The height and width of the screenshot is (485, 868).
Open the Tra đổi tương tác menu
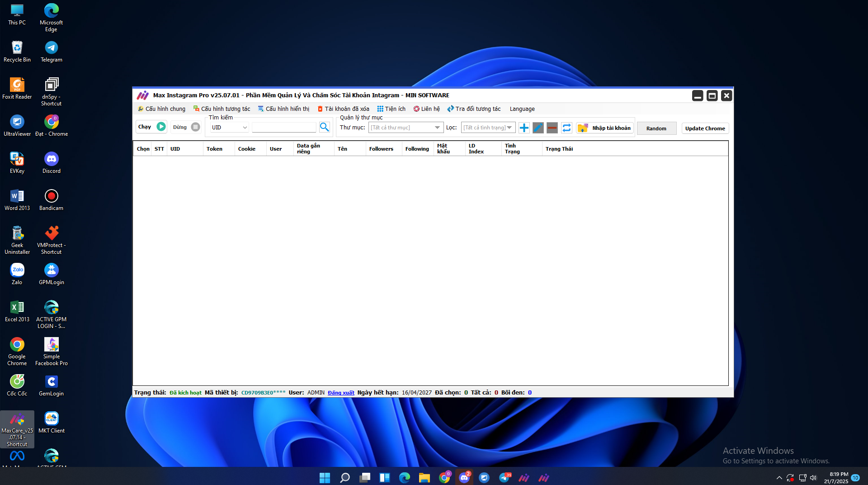click(474, 109)
